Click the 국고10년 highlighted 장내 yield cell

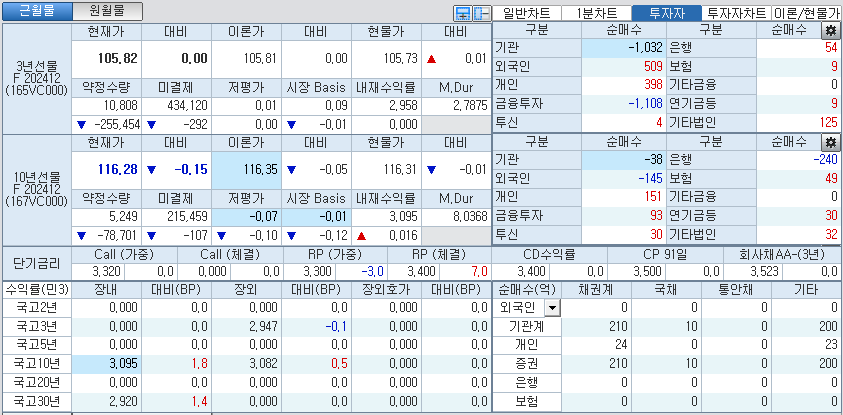[106, 364]
